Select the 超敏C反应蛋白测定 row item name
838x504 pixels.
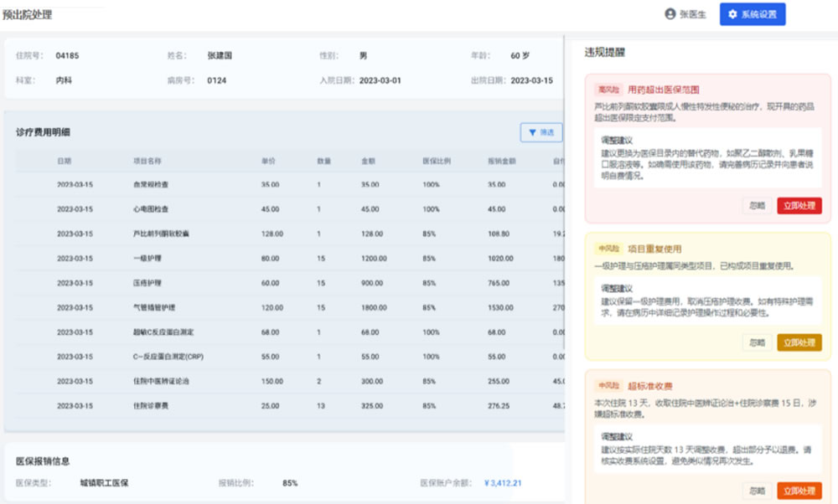[163, 332]
